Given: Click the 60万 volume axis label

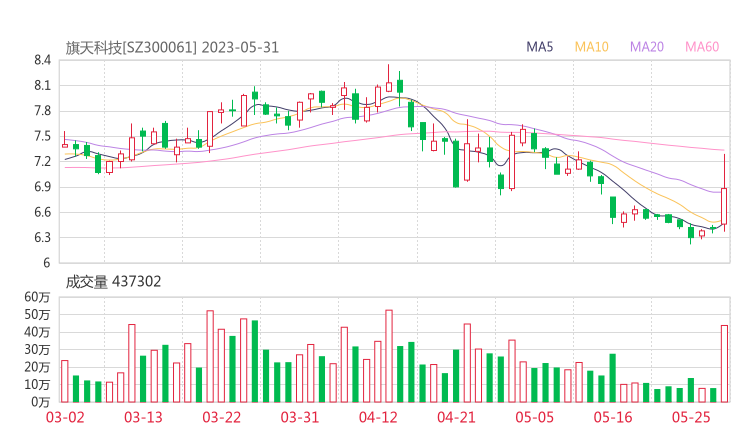Looking at the screenshot, I should (37, 297).
